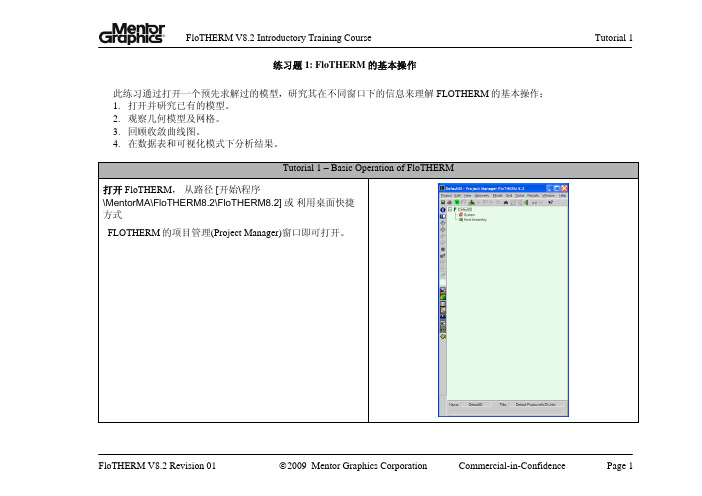
Task: Click 'FloTHERM V8.2 Introductory Training Course' header text
Action: 278,38
